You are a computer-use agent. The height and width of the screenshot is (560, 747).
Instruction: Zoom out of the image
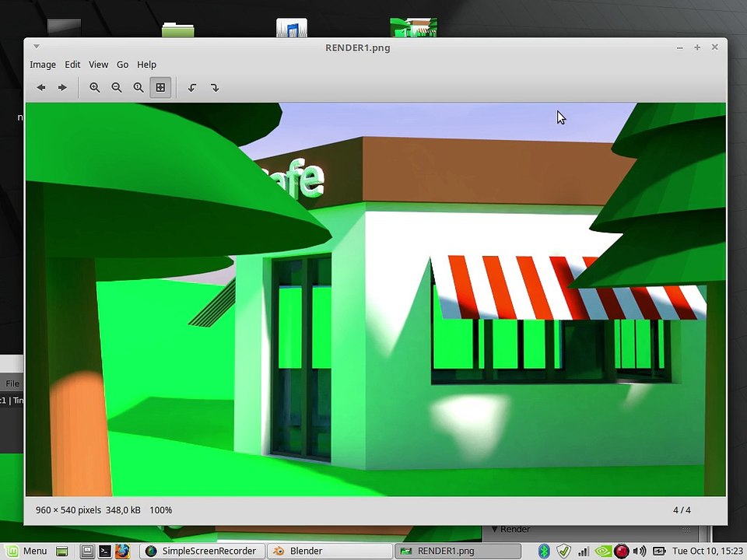coord(116,88)
